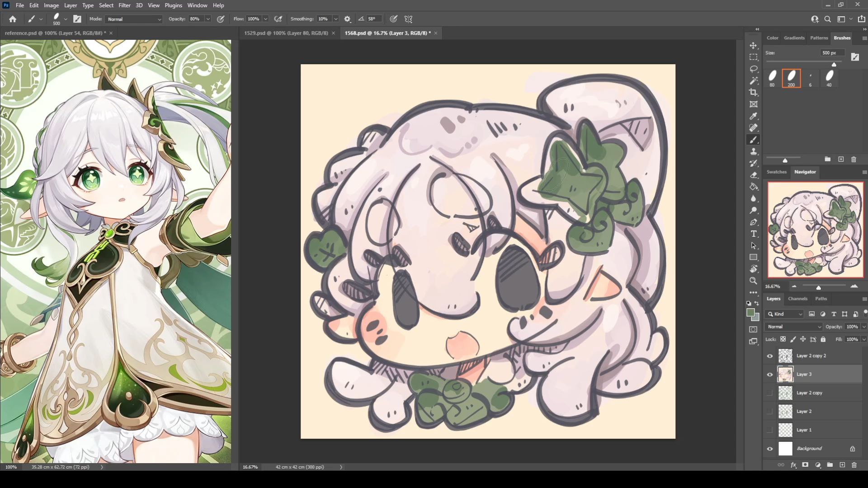Select the Move tool
The image size is (868, 488).
pyautogui.click(x=754, y=46)
